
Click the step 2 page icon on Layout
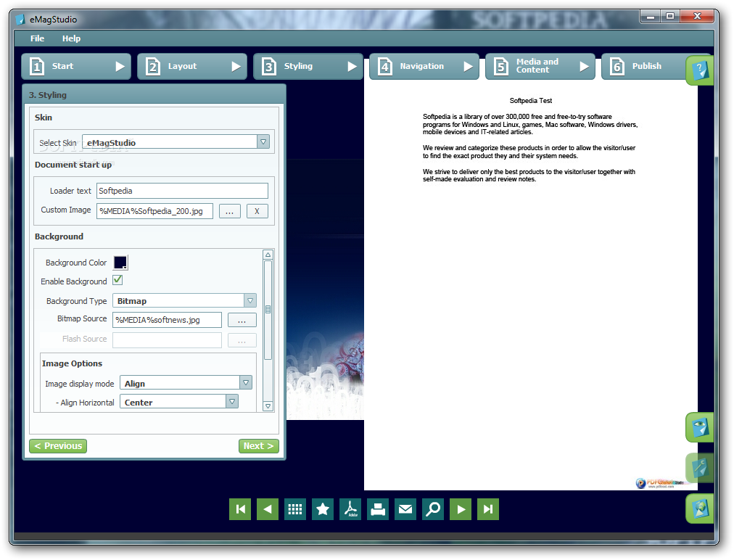click(153, 67)
